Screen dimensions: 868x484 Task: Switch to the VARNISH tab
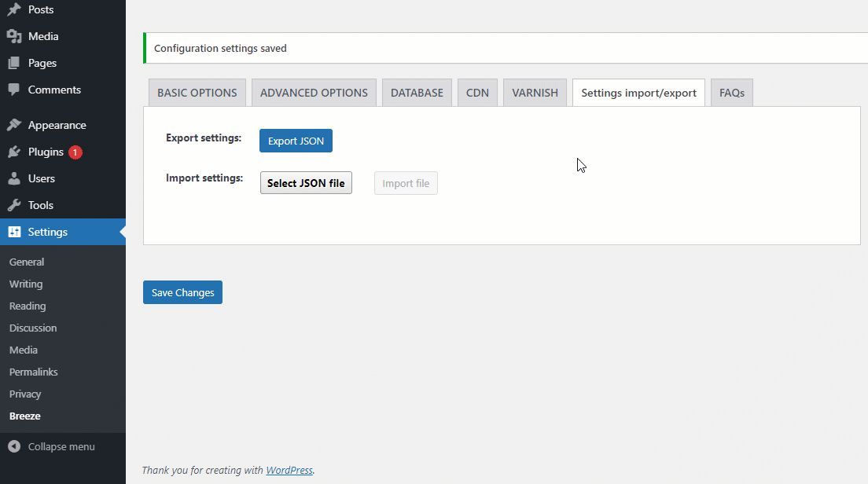535,93
